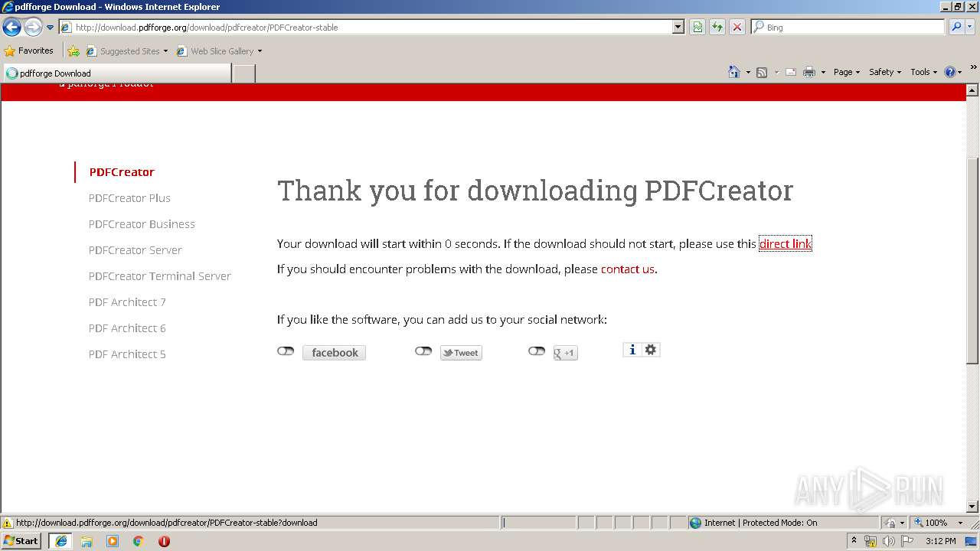The width and height of the screenshot is (980, 551).
Task: Open PDFCreator Plus sidebar link
Action: [x=129, y=198]
